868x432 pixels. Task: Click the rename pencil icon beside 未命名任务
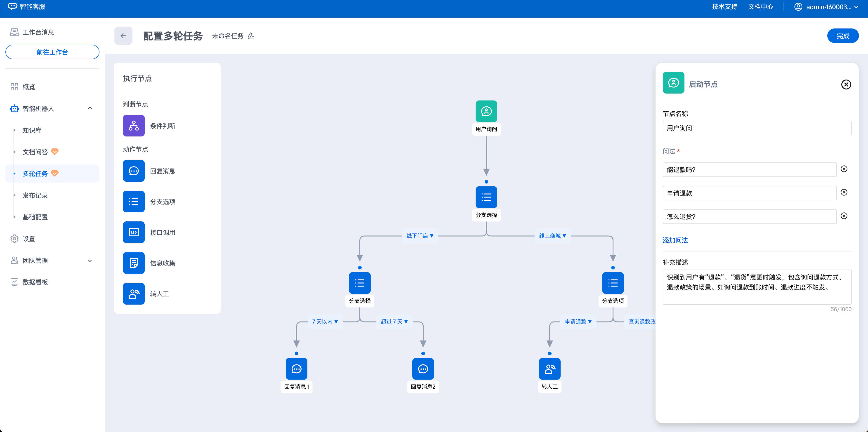(251, 36)
